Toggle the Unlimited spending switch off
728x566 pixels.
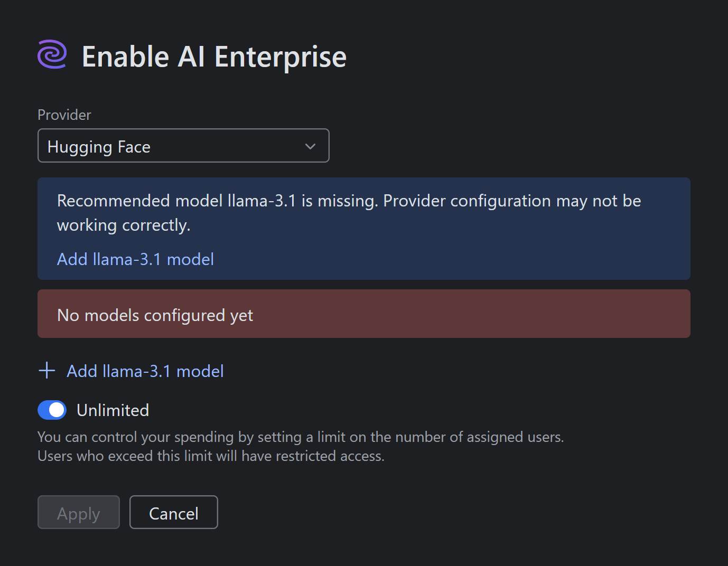51,410
